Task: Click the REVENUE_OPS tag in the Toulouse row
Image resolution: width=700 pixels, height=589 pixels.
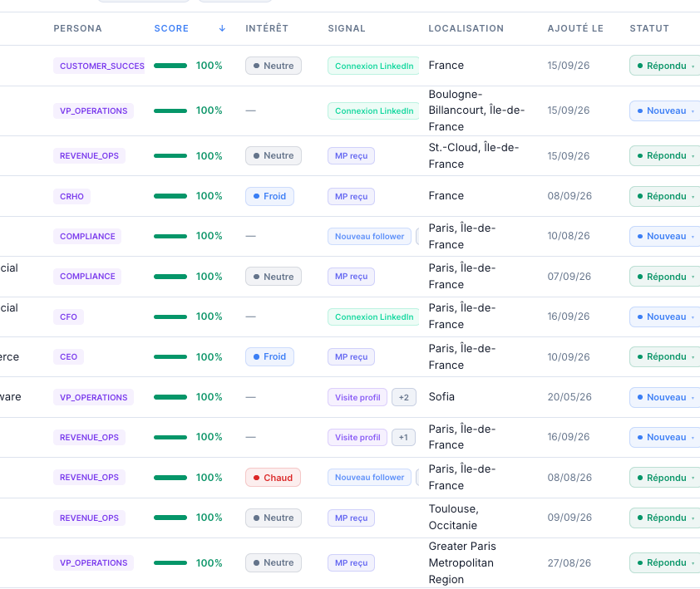Action: [x=89, y=518]
